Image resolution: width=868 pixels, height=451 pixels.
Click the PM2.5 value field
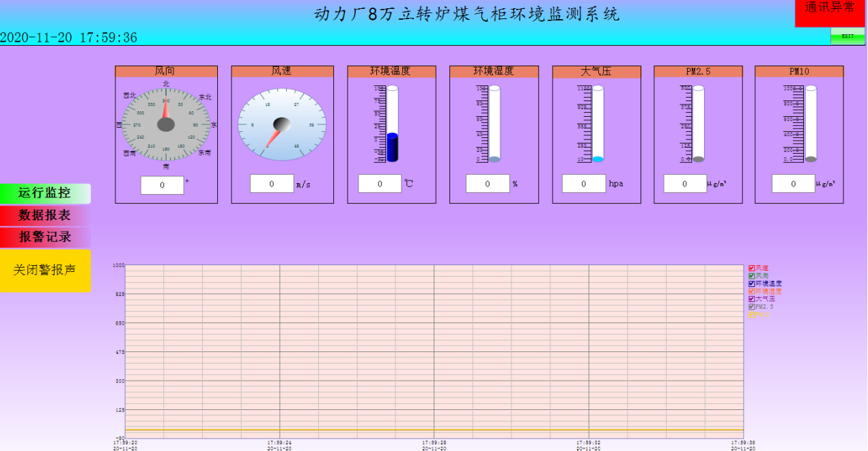(685, 184)
